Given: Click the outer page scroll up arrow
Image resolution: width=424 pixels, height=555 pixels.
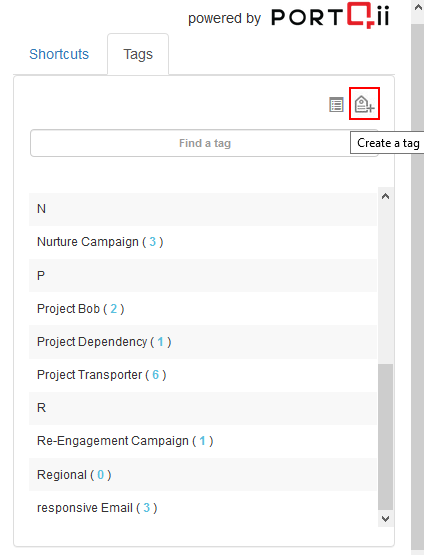Looking at the screenshot, I should (418, 8).
